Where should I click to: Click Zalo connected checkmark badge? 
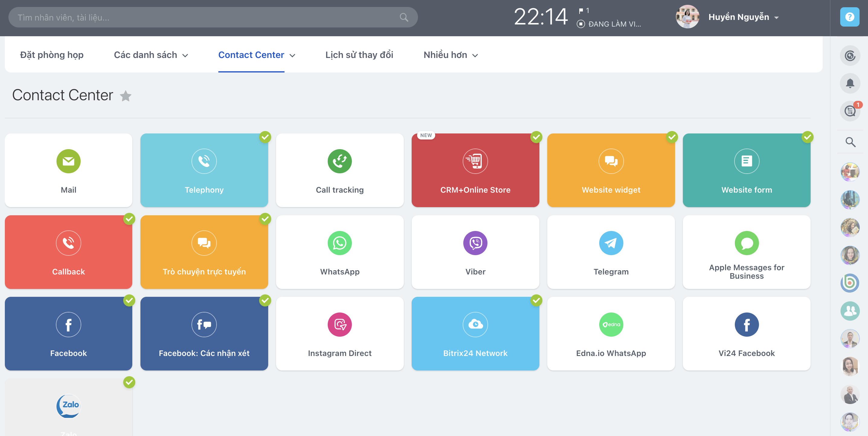[129, 383]
